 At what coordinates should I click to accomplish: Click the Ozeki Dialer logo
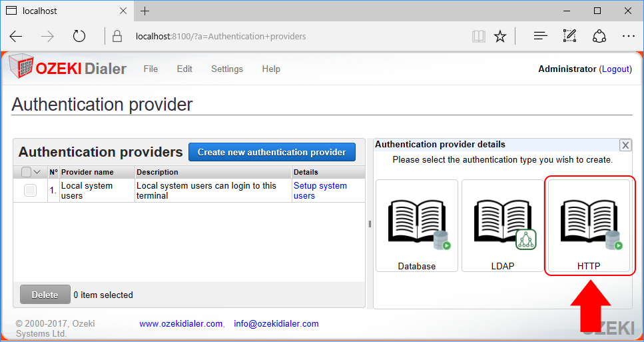tap(68, 69)
